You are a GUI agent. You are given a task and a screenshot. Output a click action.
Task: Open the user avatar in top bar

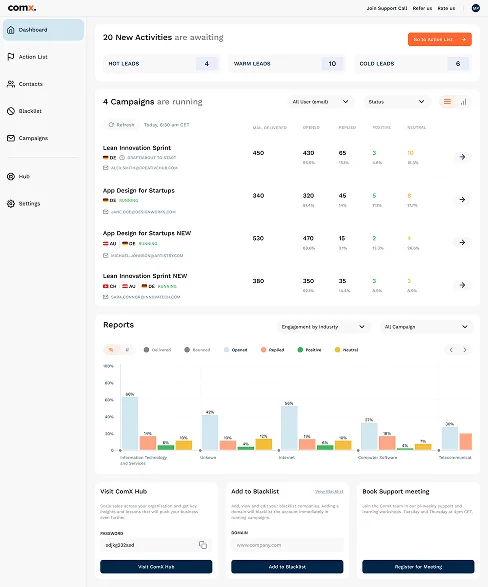click(476, 8)
